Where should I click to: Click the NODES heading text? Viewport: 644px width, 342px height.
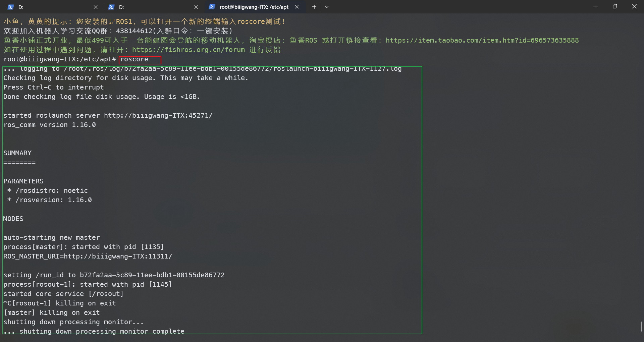click(x=13, y=219)
